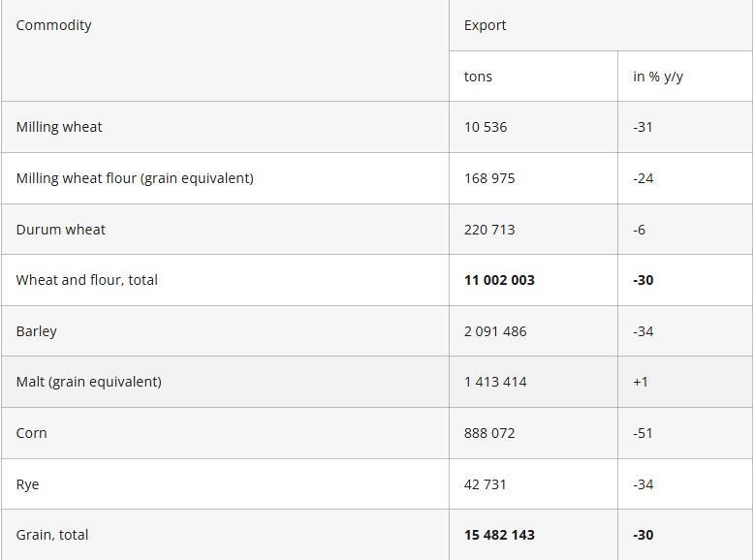Click Durum wheat value 220 713
Screen dimensions: 754x560
[489, 230]
